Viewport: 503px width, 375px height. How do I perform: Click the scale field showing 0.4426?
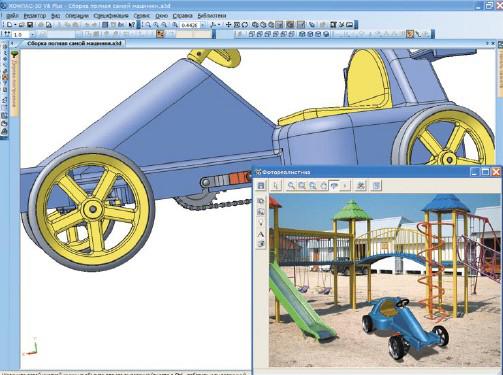pyautogui.click(x=189, y=25)
